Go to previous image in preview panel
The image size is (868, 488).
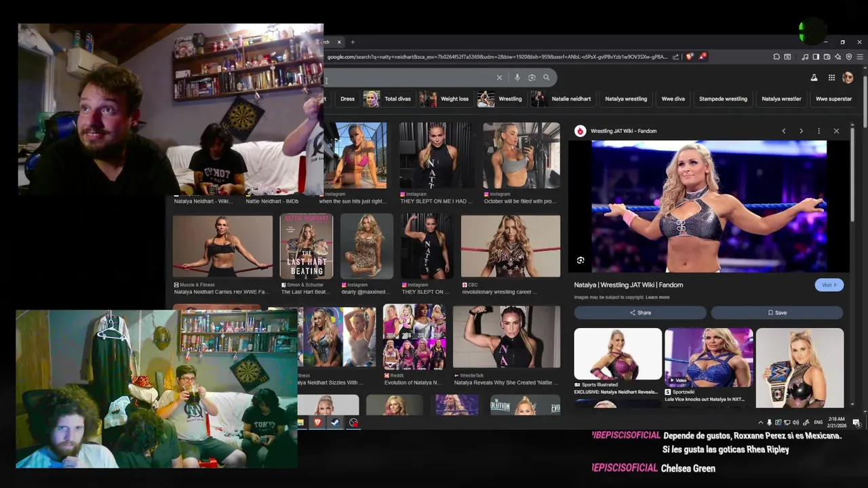[x=784, y=131]
